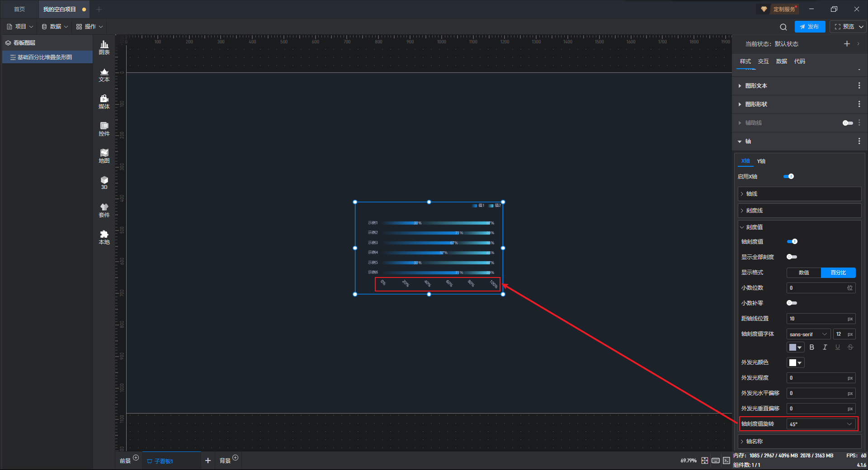Expand the 轴名称 subsection
The width and height of the screenshot is (868, 470).
799,442
